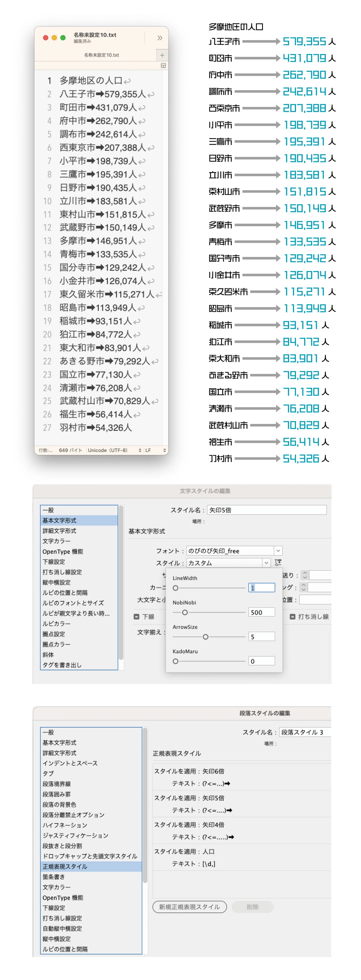Click the LineWidth slider handle
This screenshot has width=361, height=980.
pyautogui.click(x=176, y=588)
